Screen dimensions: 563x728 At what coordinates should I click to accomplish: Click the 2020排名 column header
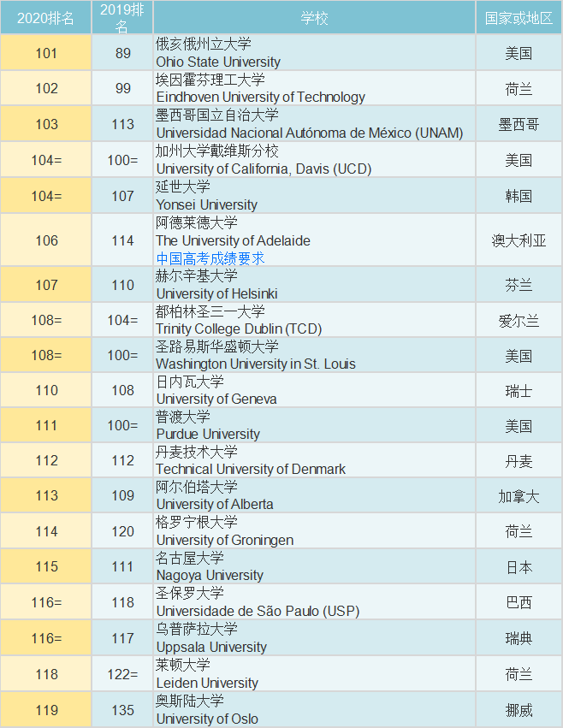tap(45, 18)
